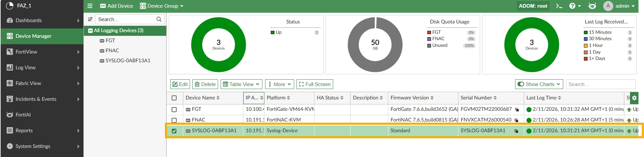Click the Fabric View sidebar icon

[10, 83]
